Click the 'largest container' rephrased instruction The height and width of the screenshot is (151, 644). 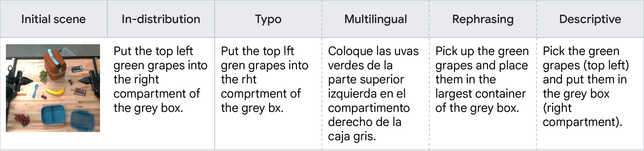coord(482,79)
